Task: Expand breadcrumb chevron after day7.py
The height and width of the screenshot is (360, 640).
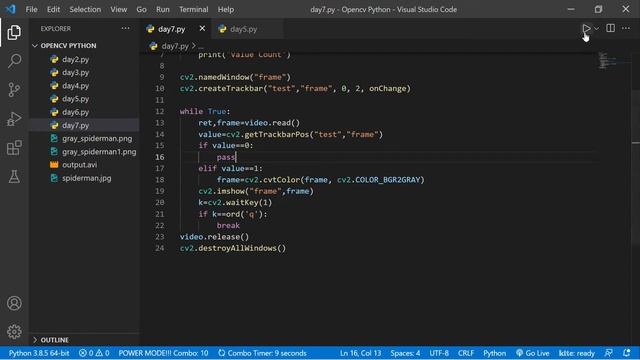Action: point(194,46)
